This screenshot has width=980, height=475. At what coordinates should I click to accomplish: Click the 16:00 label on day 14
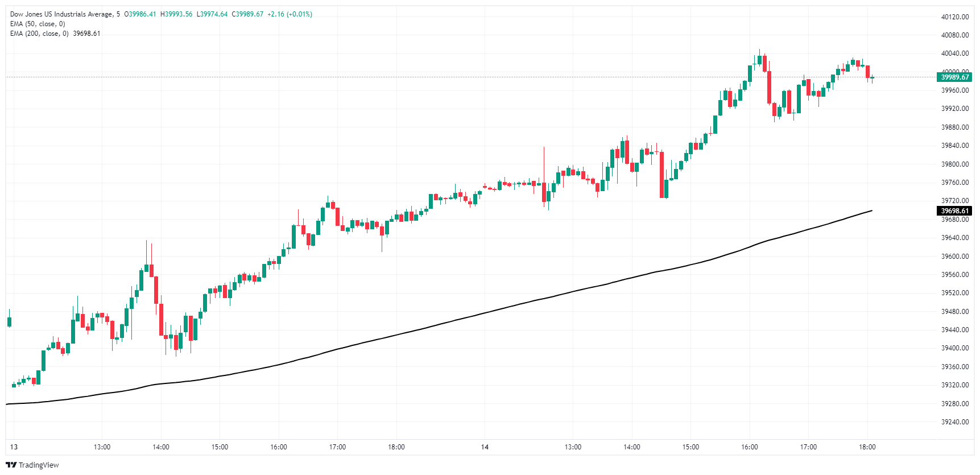coord(750,447)
